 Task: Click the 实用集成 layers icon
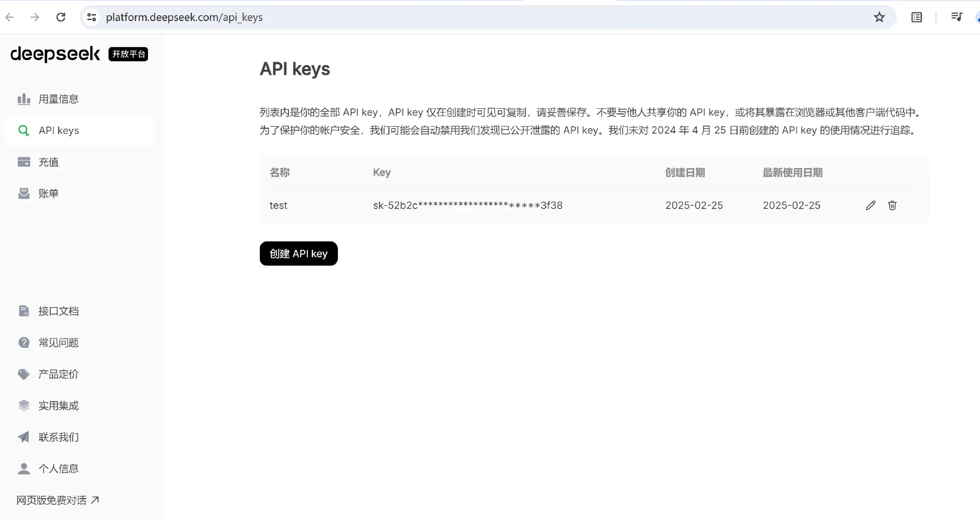tap(24, 406)
